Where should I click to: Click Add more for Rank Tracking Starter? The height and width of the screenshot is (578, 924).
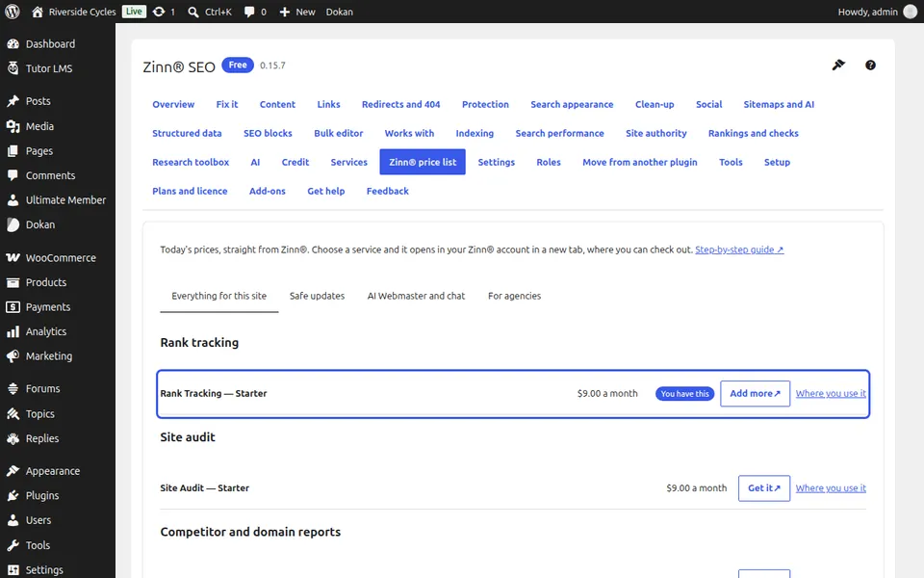[x=755, y=393]
